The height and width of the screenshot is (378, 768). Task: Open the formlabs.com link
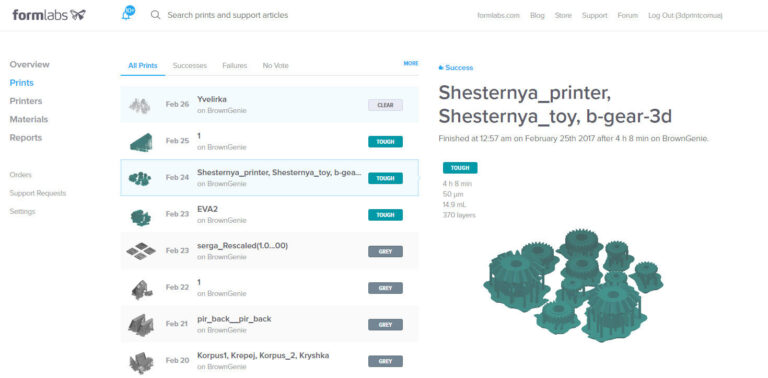tap(498, 16)
